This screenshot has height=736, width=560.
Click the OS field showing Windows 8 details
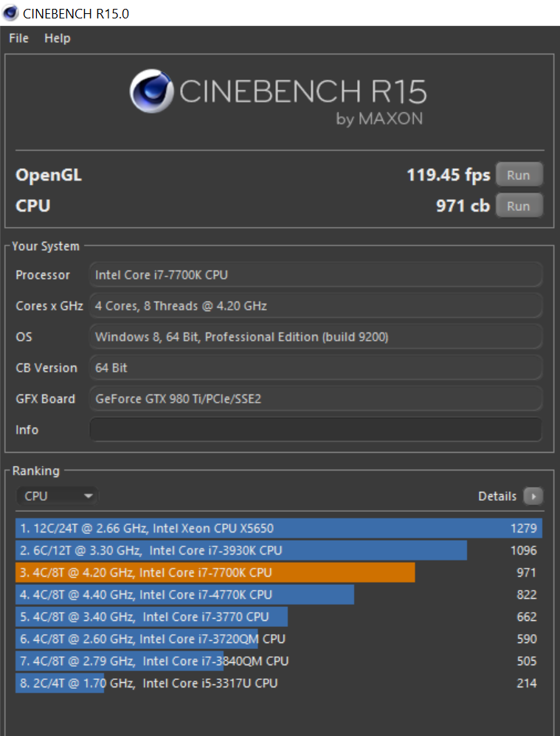point(315,336)
